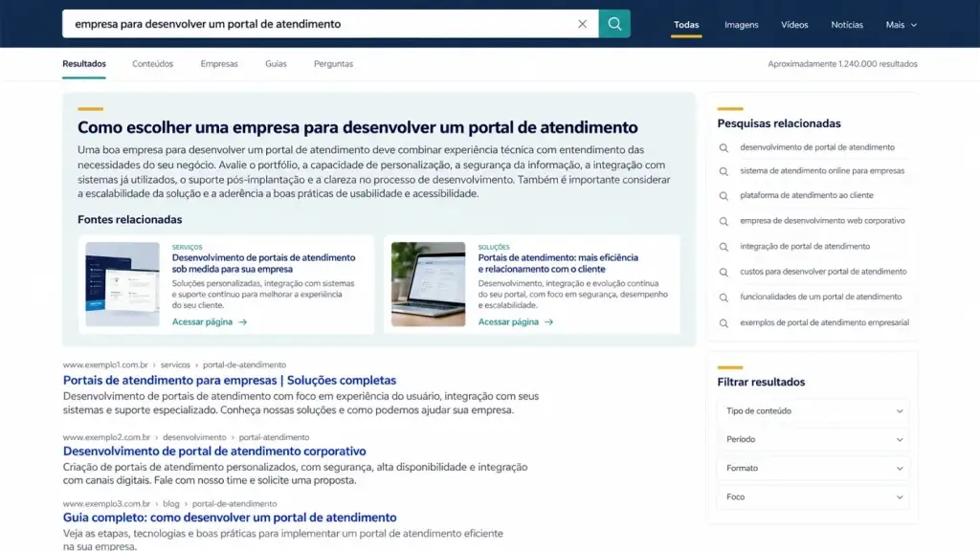Click magnifier icon beside 'sistema de atendimento online'
The width and height of the screenshot is (980, 551).
[x=724, y=171]
